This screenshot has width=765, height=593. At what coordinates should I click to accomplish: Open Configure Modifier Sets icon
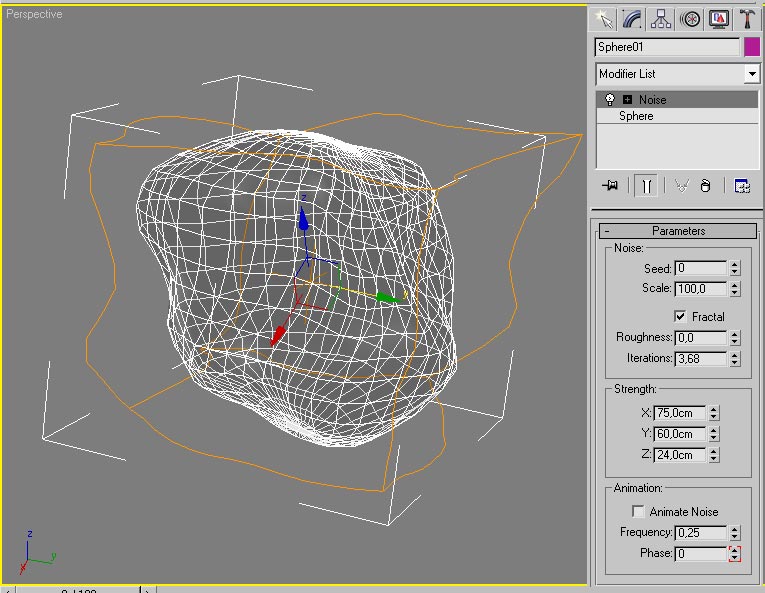coord(742,186)
